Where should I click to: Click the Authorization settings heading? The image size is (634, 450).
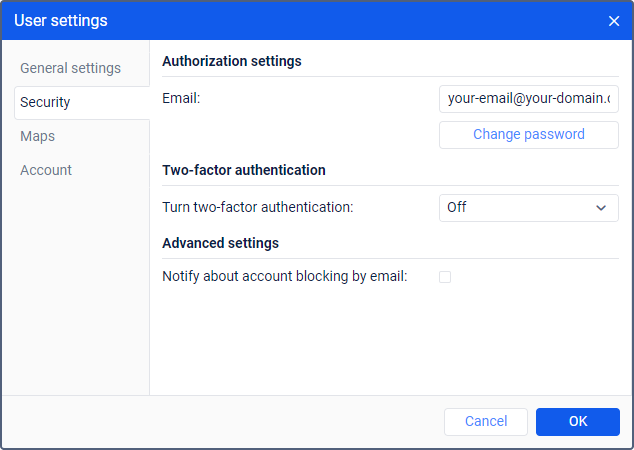click(x=231, y=61)
